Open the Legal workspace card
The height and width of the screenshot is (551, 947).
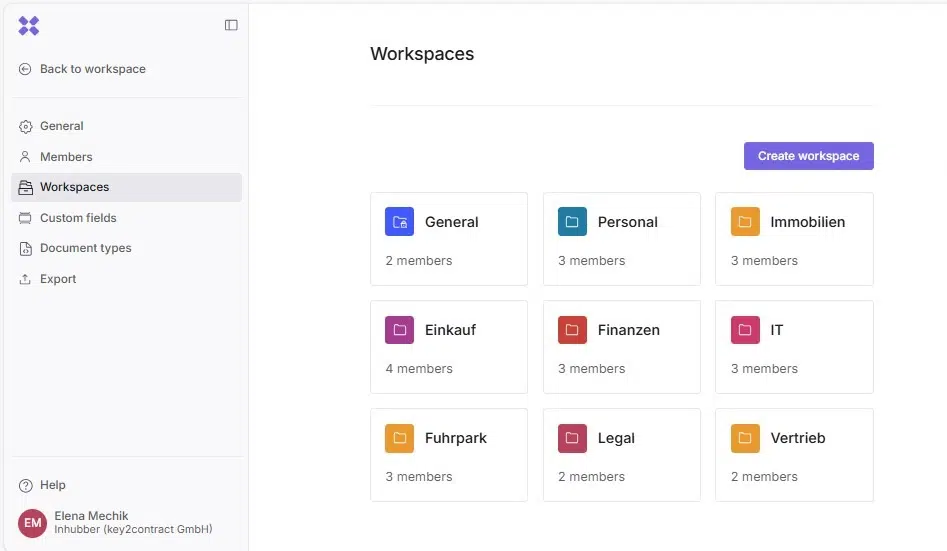(x=621, y=454)
